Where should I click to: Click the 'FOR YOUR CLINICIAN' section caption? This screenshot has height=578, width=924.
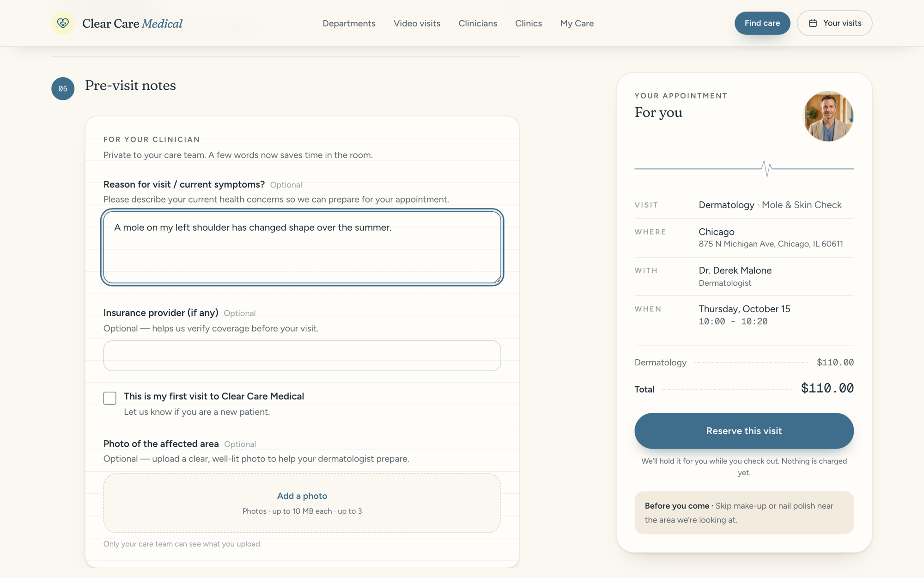point(152,140)
